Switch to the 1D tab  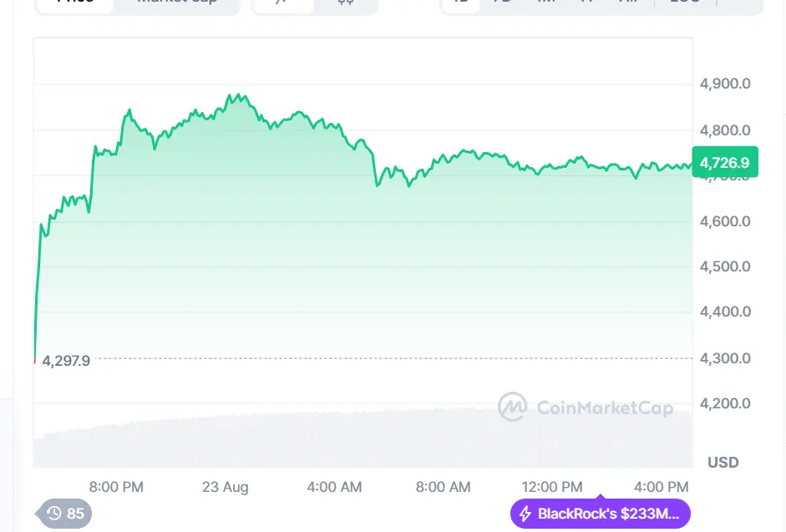(x=462, y=3)
